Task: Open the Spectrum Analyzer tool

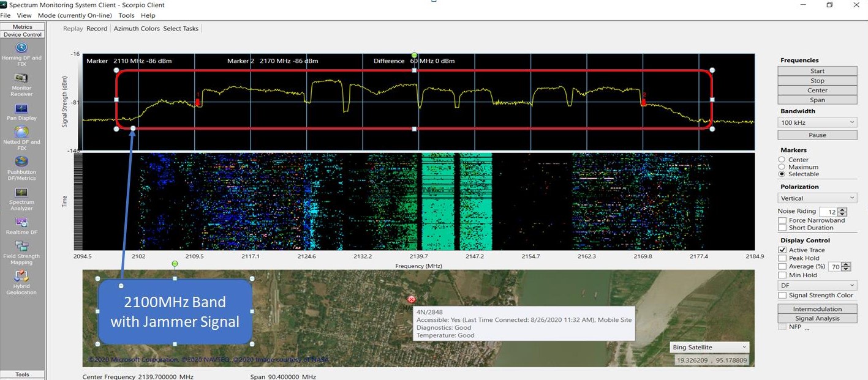Action: 21,199
